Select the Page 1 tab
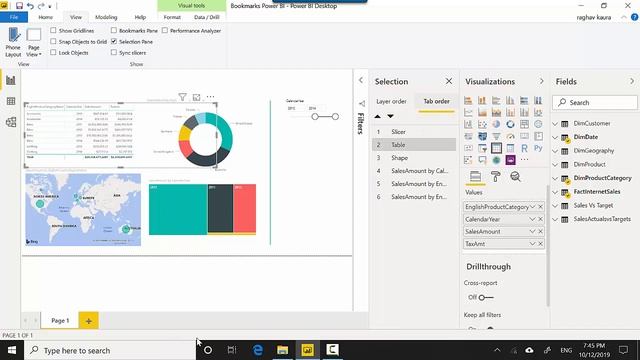 [60, 321]
